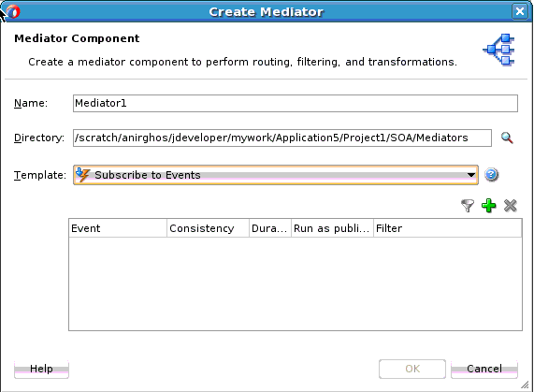The image size is (534, 392).
Task: Click the JDeveloper app icon in the title bar
Action: [x=13, y=11]
